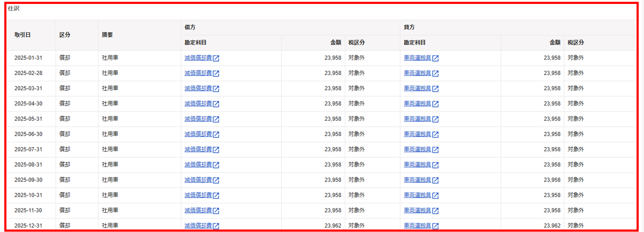Screen dimensions: 644x232
Task: Click external-link icon beside 減価償却費 on 2025-01-31 row
Action: tap(216, 58)
